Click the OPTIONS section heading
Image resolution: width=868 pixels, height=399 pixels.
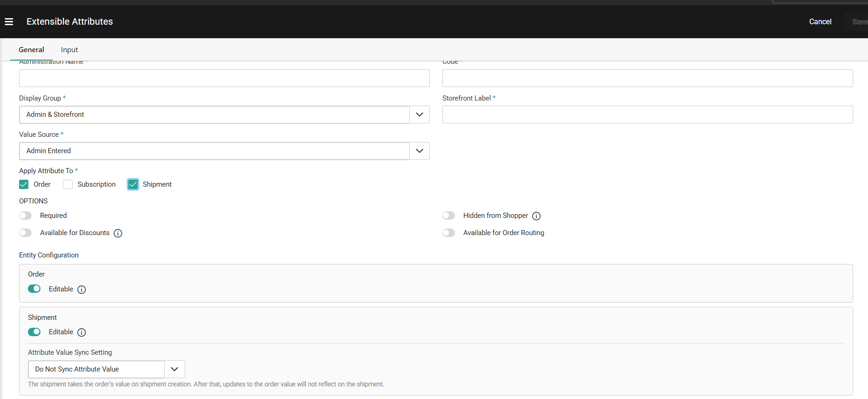(x=33, y=201)
